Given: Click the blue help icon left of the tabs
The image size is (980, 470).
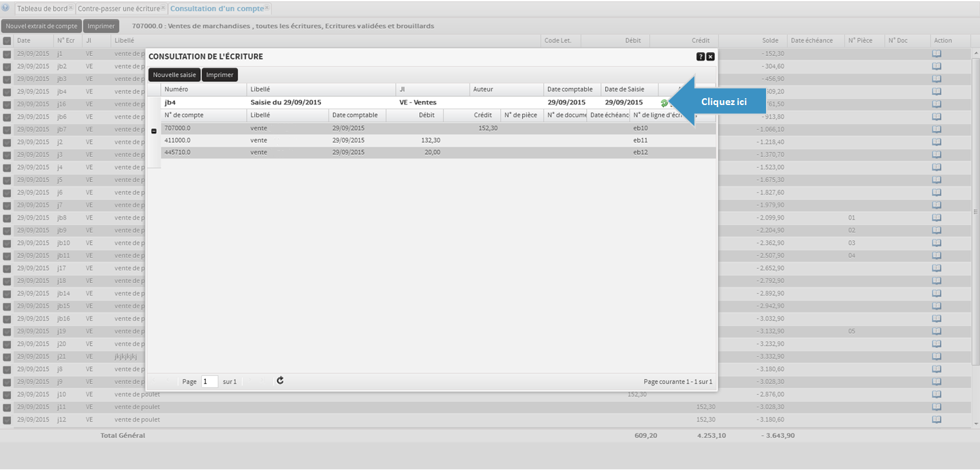Looking at the screenshot, I should pos(6,8).
